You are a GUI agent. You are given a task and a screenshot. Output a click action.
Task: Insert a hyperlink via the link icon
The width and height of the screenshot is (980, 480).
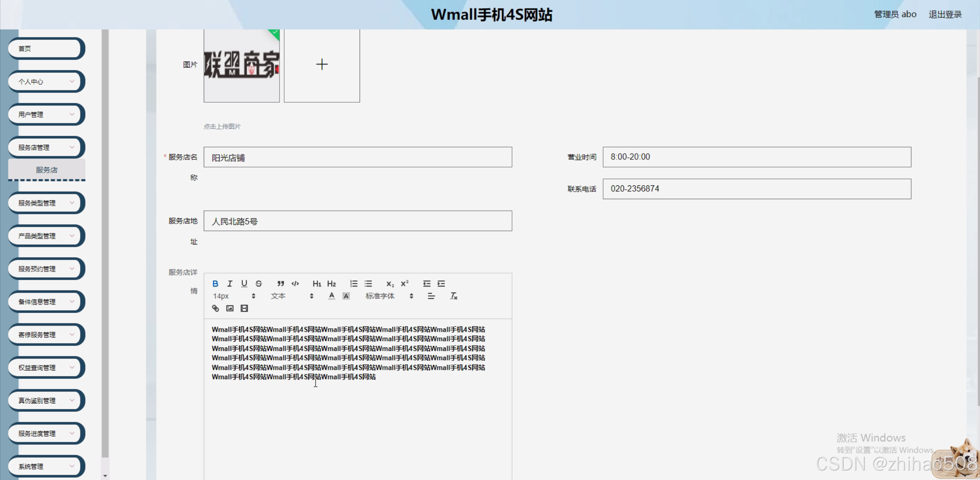[215, 308]
